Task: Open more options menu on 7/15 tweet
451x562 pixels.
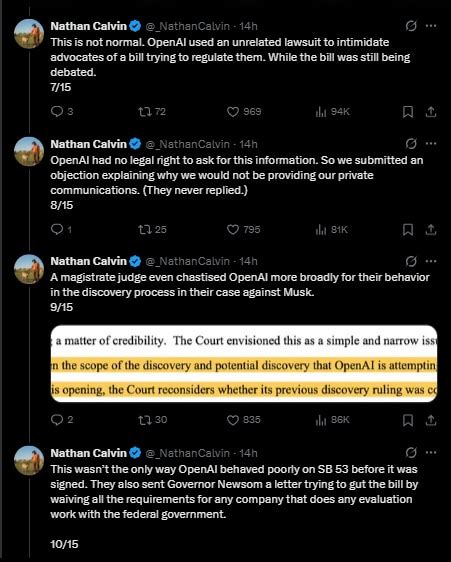Action: pyautogui.click(x=431, y=26)
